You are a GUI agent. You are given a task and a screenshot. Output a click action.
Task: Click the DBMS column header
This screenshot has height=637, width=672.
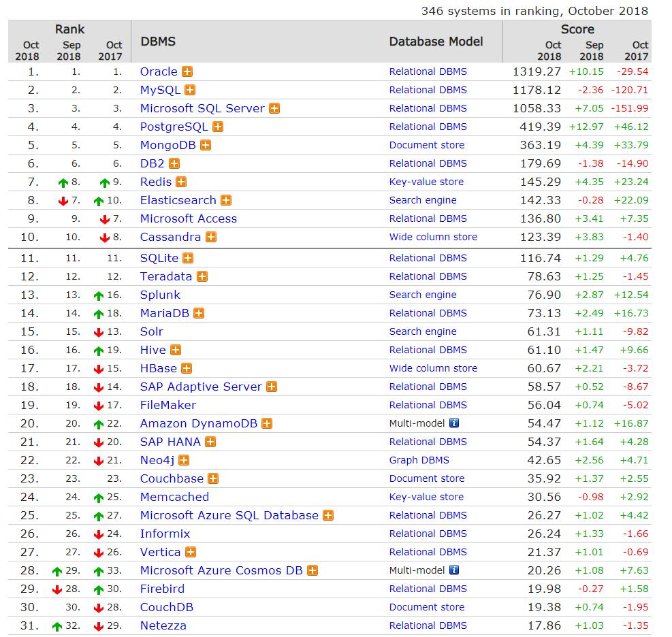pyautogui.click(x=158, y=42)
